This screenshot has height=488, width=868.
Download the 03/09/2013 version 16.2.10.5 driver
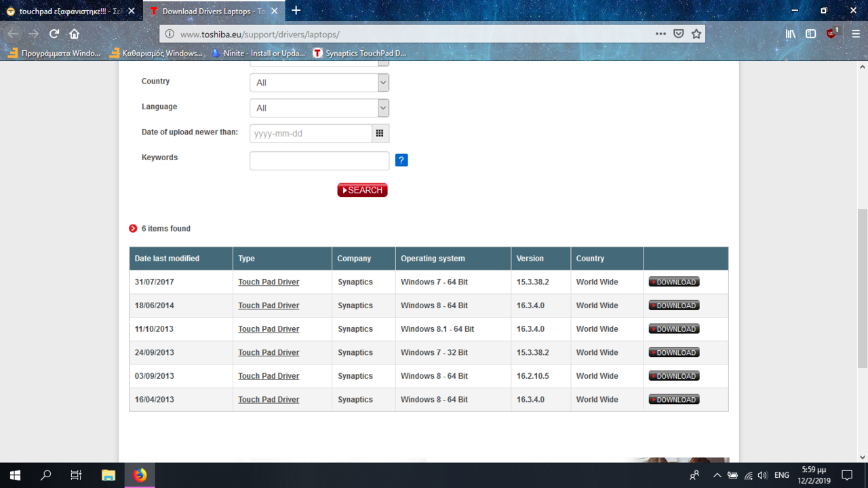click(674, 376)
